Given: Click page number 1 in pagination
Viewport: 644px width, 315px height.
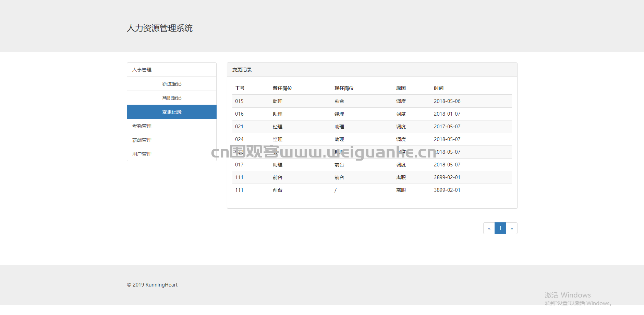Looking at the screenshot, I should (500, 228).
